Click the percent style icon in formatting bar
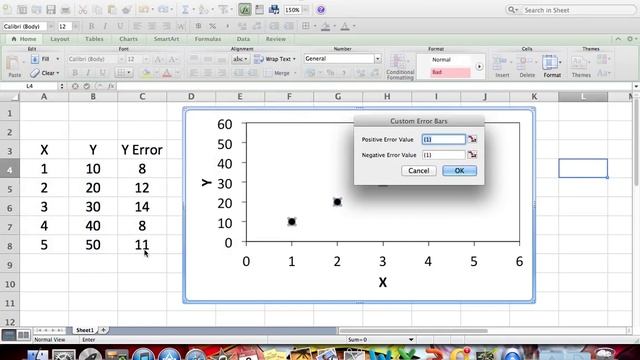The image size is (640, 360). coord(213,27)
